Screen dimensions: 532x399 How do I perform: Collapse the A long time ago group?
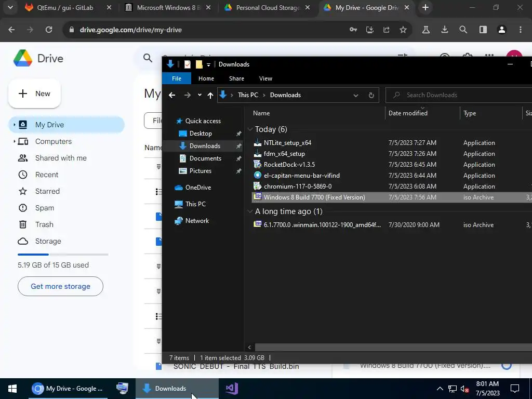point(250,211)
